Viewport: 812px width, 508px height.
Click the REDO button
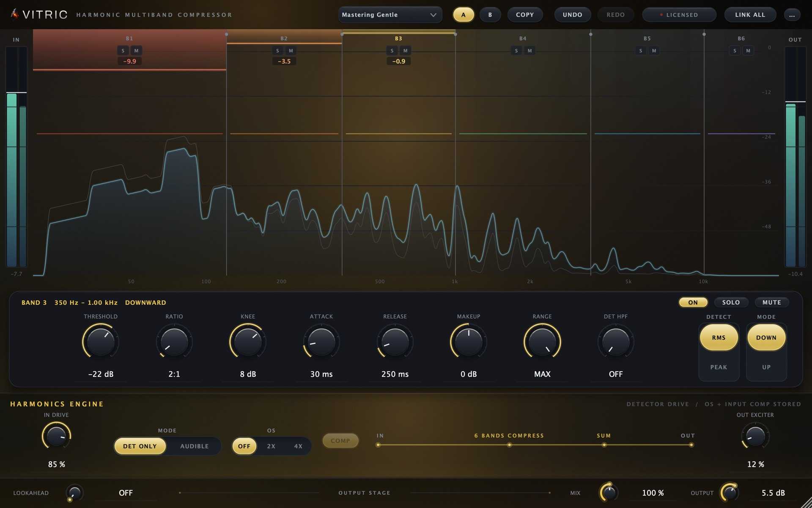coord(616,15)
